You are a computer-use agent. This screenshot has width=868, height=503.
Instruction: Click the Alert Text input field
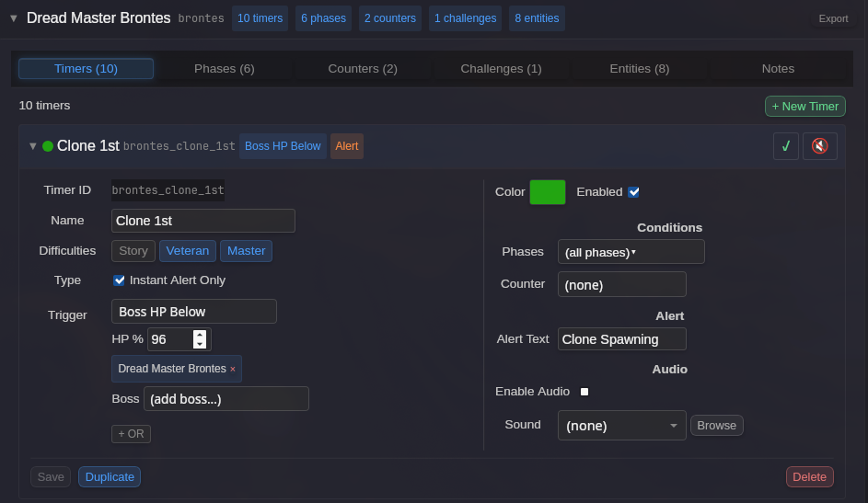[621, 339]
